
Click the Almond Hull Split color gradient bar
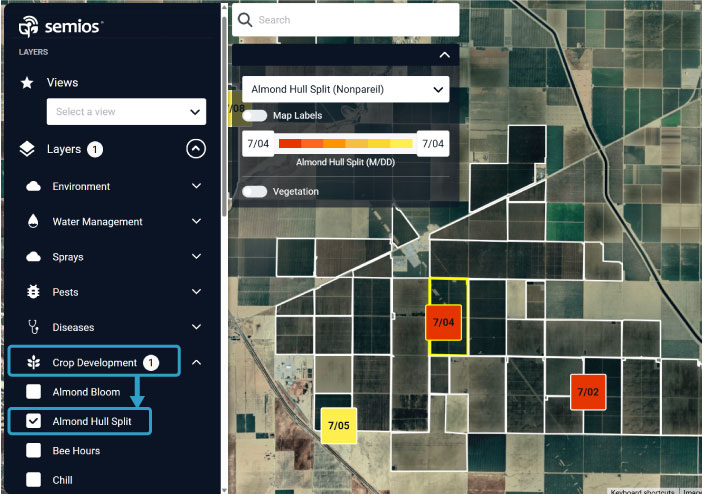pos(345,143)
